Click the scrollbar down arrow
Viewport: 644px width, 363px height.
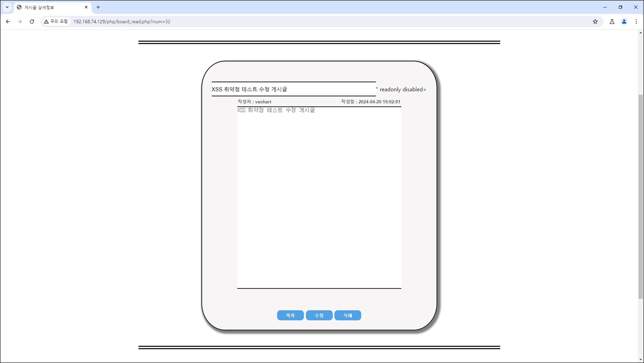click(641, 360)
